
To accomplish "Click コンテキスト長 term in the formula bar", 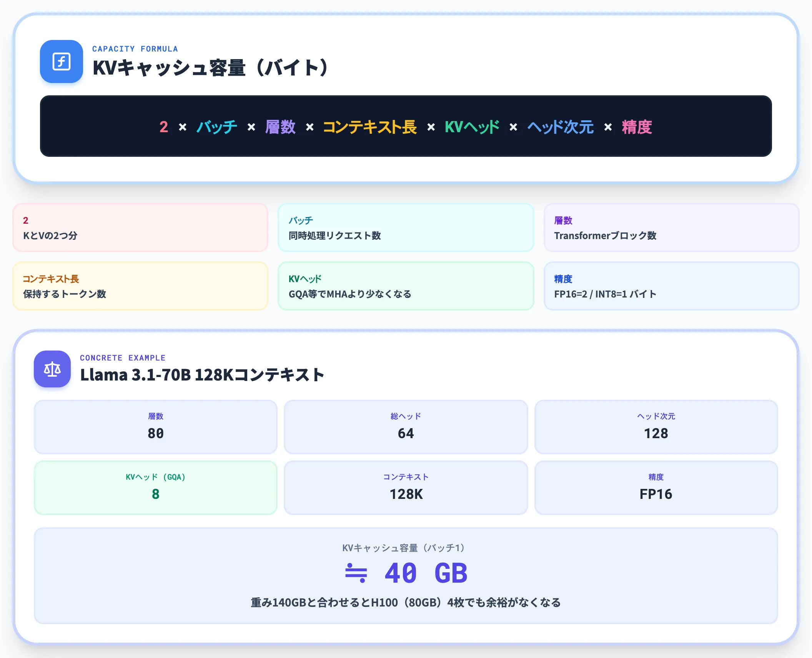I will pyautogui.click(x=370, y=127).
